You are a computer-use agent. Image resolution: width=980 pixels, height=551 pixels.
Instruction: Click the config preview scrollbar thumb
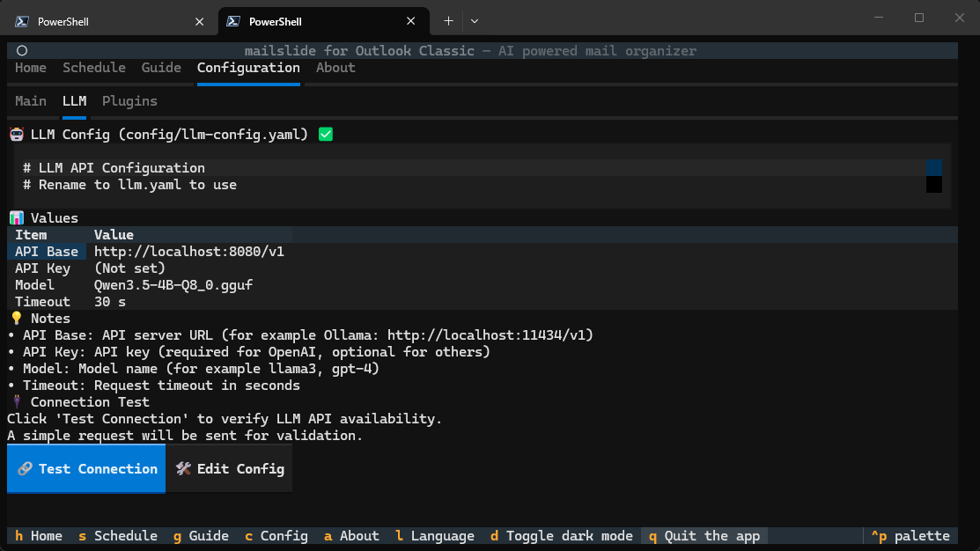pyautogui.click(x=933, y=167)
